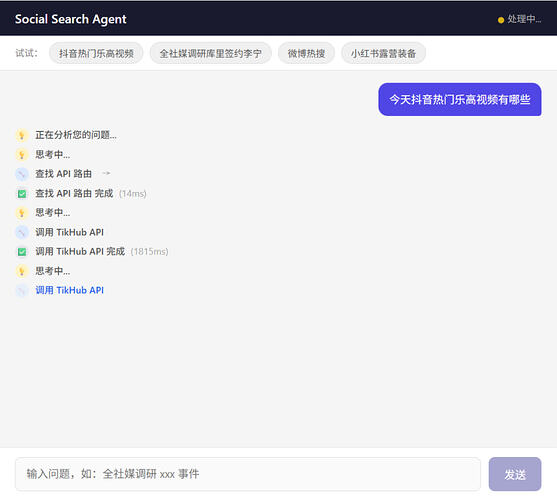557x500 pixels.
Task: Click the user message 今天抖音热门乐高视频有哪些
Action: pyautogui.click(x=460, y=99)
